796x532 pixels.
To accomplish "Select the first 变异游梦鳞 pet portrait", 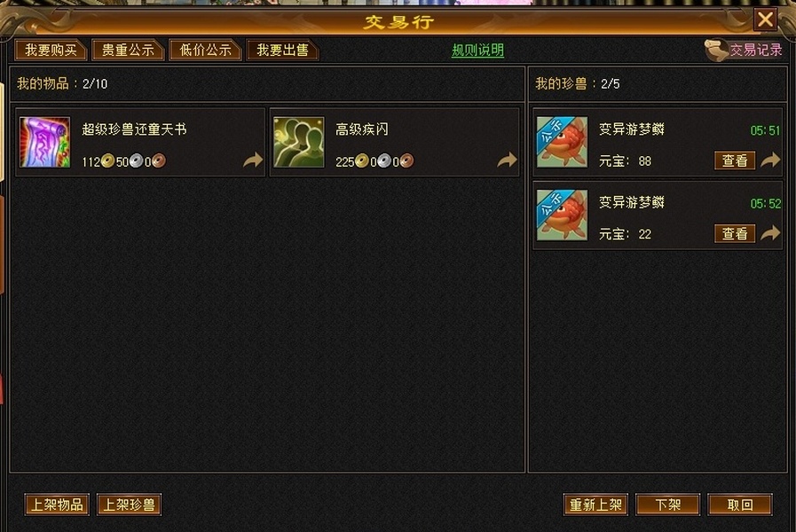I will pos(562,142).
